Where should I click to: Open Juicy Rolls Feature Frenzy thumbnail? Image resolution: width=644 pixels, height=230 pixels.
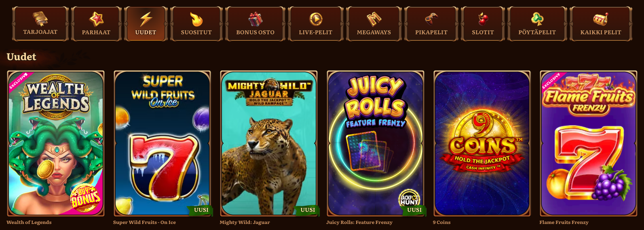(x=376, y=144)
